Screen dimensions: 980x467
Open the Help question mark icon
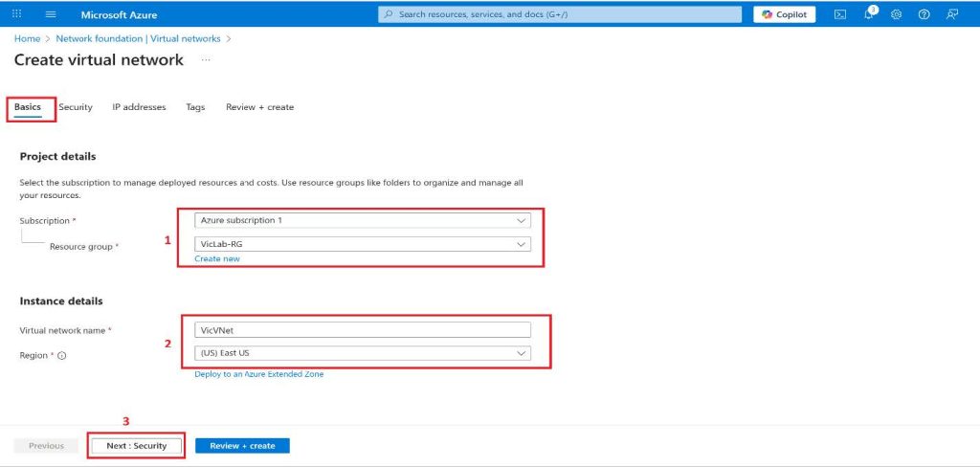point(924,14)
